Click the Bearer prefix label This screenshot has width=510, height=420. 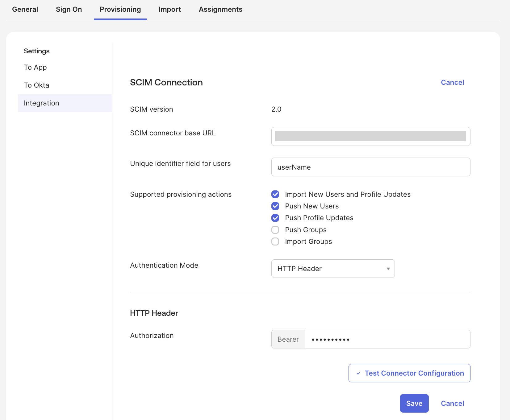tap(288, 339)
